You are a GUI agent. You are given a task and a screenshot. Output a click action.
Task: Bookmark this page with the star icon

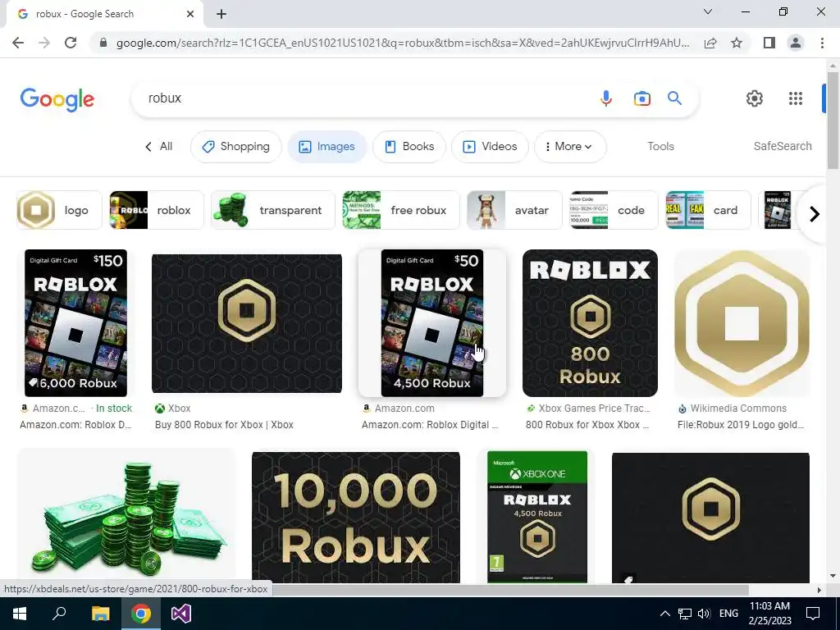(737, 43)
